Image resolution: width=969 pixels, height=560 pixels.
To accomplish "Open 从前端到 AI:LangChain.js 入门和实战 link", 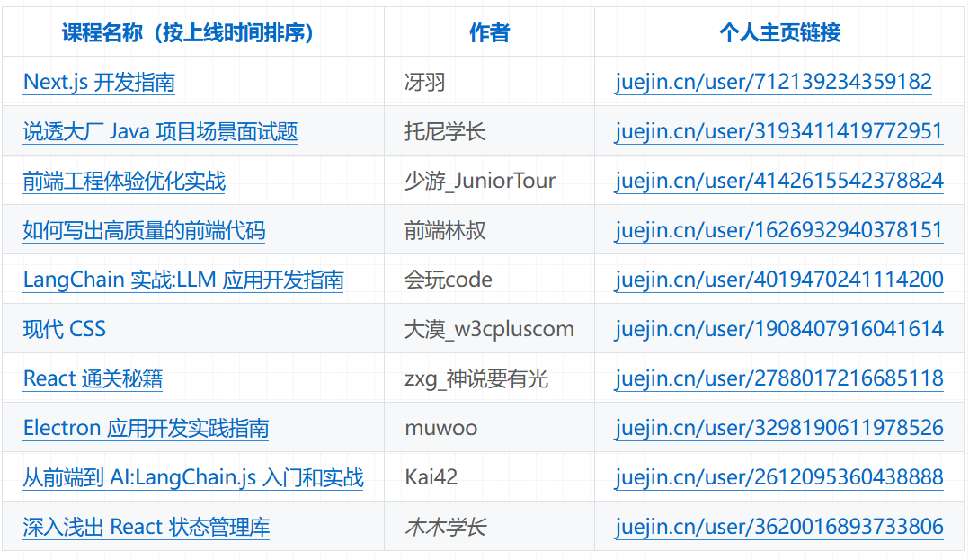I will tap(193, 478).
